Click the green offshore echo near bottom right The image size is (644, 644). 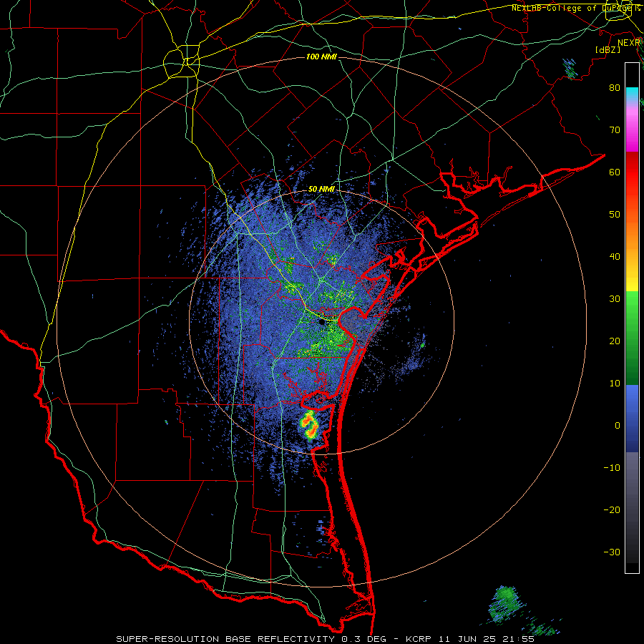click(x=506, y=603)
